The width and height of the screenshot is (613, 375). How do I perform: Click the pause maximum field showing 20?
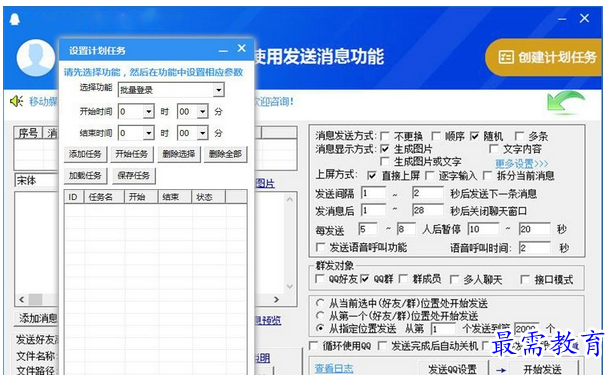(x=534, y=229)
